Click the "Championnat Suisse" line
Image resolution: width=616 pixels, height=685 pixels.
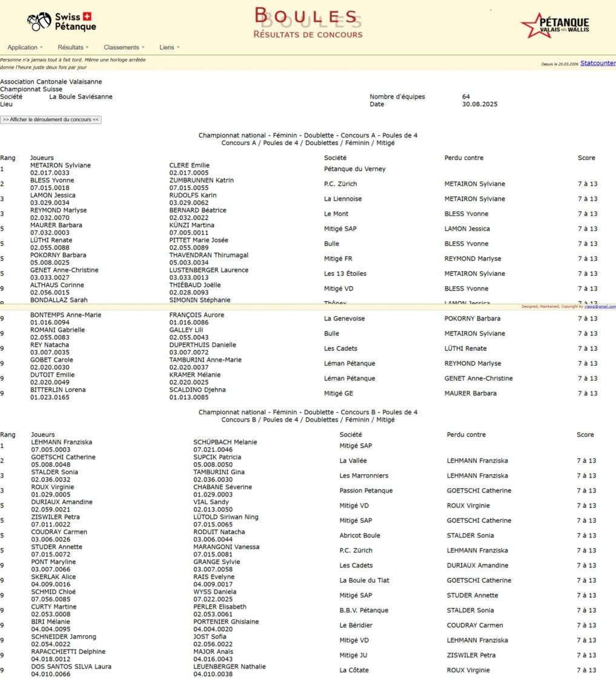pyautogui.click(x=31, y=89)
